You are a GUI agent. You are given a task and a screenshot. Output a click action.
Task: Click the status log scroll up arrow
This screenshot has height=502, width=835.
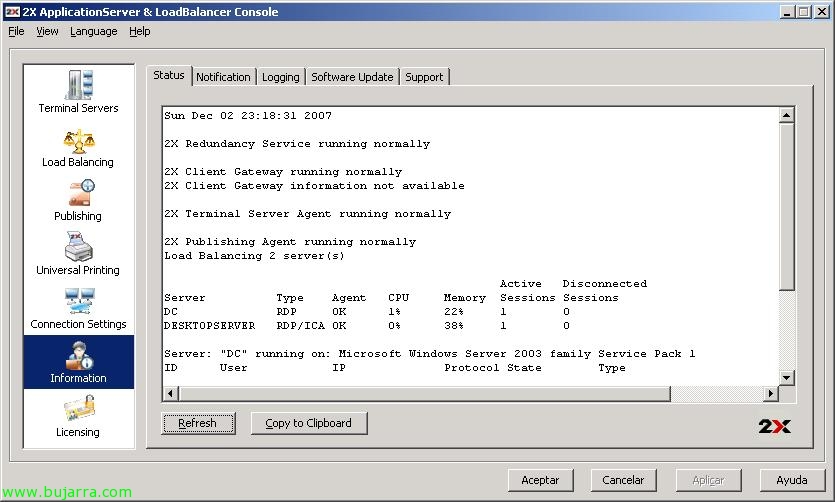click(x=787, y=115)
